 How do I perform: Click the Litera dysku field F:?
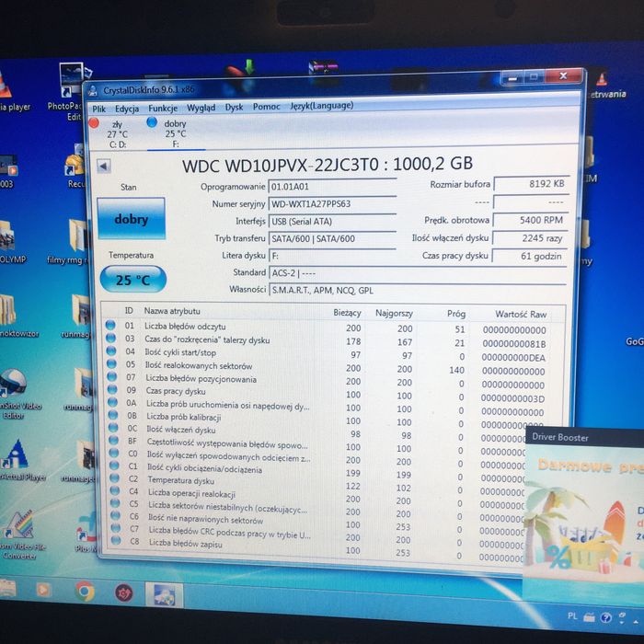click(x=332, y=256)
